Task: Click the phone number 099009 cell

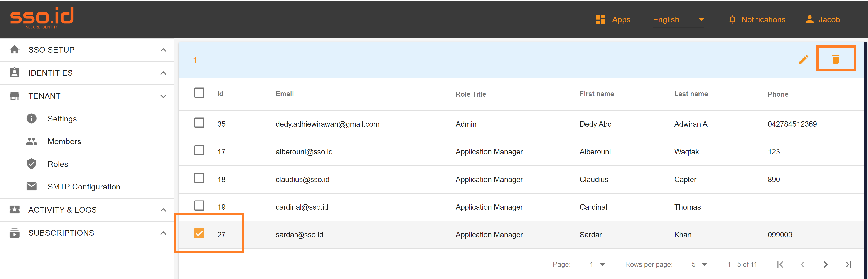Action: (780, 235)
